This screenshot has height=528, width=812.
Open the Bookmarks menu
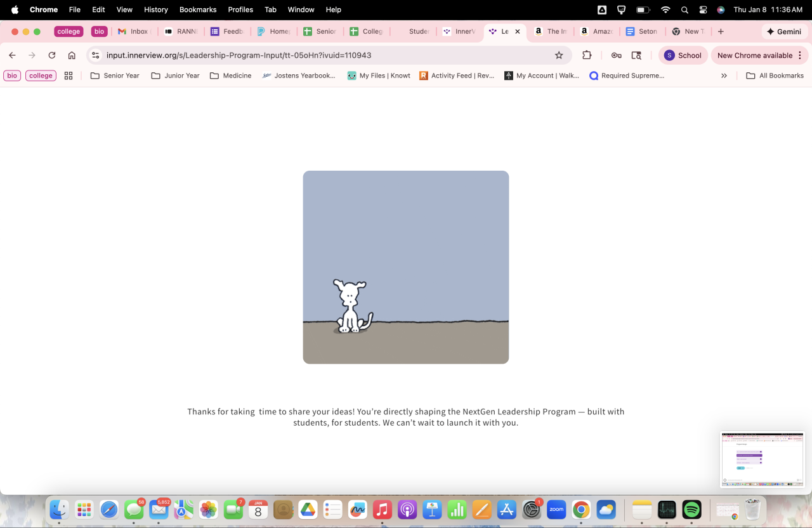click(x=198, y=10)
